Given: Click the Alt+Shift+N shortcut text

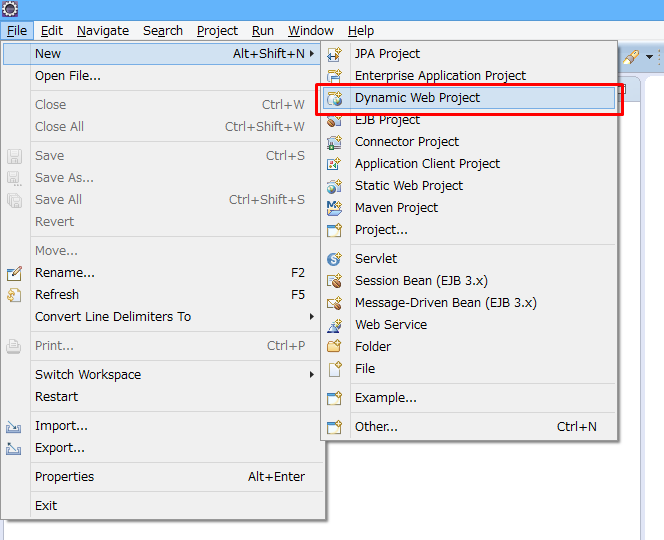Looking at the screenshot, I should pos(269,54).
